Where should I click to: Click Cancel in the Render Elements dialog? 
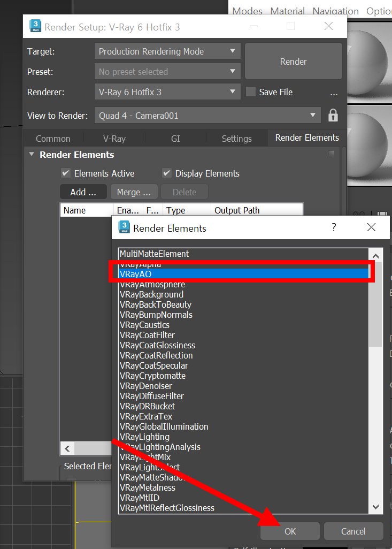353,531
